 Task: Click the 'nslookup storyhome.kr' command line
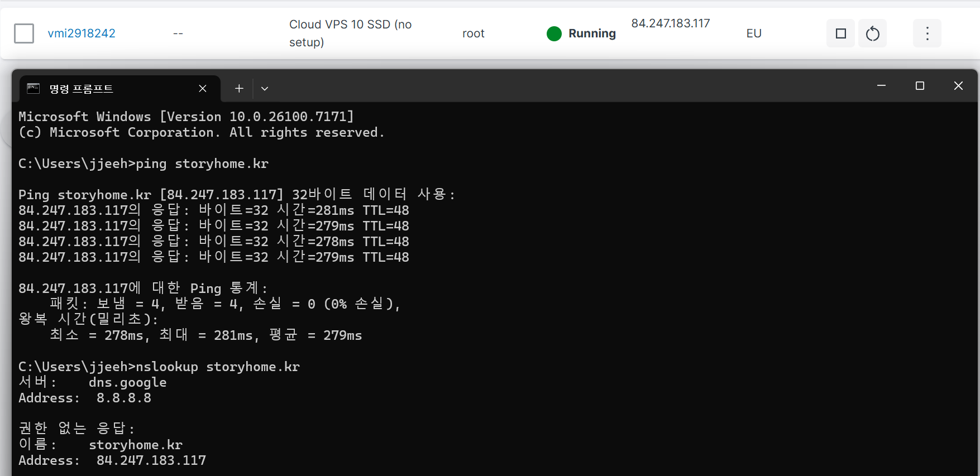159,367
